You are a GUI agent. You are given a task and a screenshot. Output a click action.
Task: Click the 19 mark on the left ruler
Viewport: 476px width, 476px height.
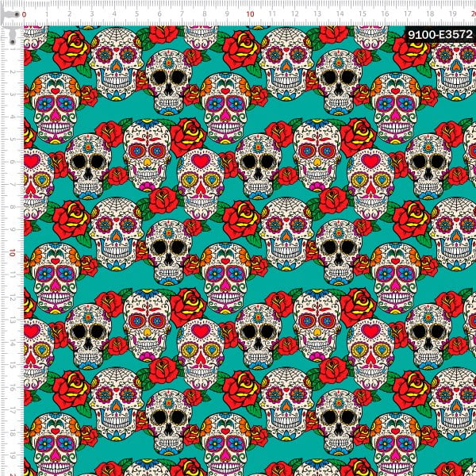(x=13, y=457)
